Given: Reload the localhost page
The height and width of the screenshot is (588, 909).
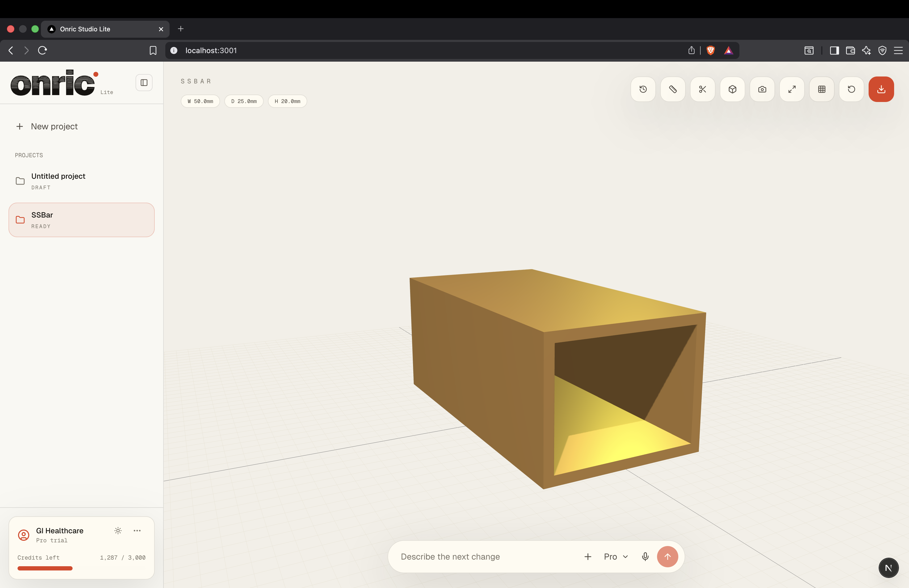Looking at the screenshot, I should coord(43,50).
